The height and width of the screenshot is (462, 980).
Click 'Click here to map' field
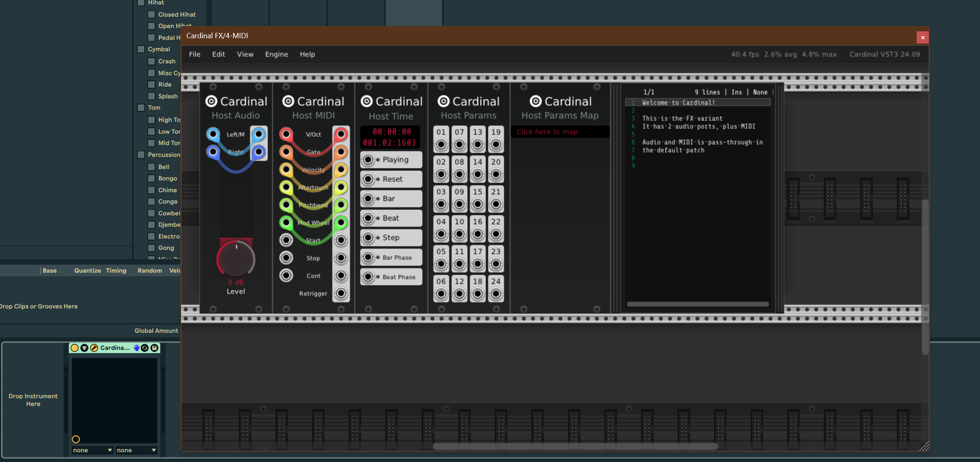click(560, 132)
